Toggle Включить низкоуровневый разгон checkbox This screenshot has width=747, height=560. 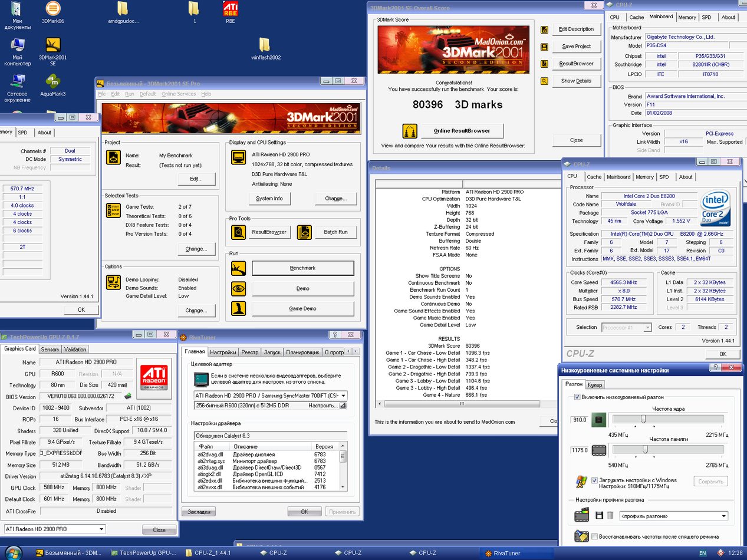tap(578, 397)
